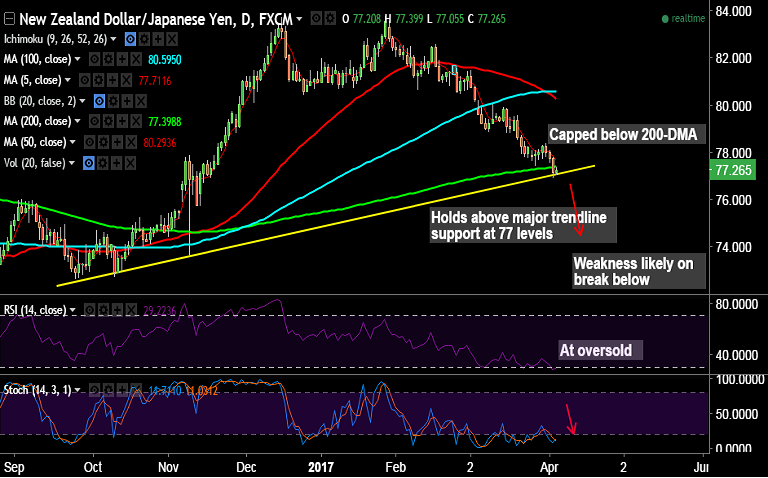The width and height of the screenshot is (768, 478).
Task: Open Vol (20, false) settings gear
Action: (102, 163)
